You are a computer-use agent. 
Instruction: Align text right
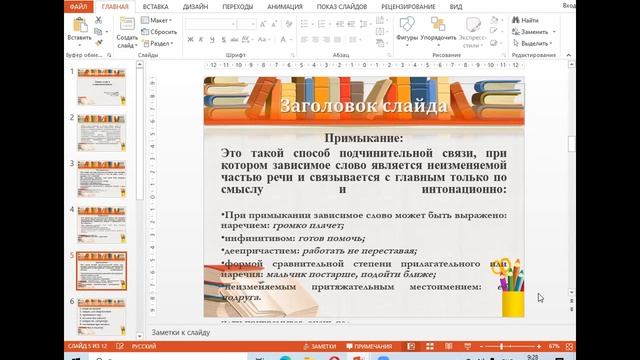327,40
